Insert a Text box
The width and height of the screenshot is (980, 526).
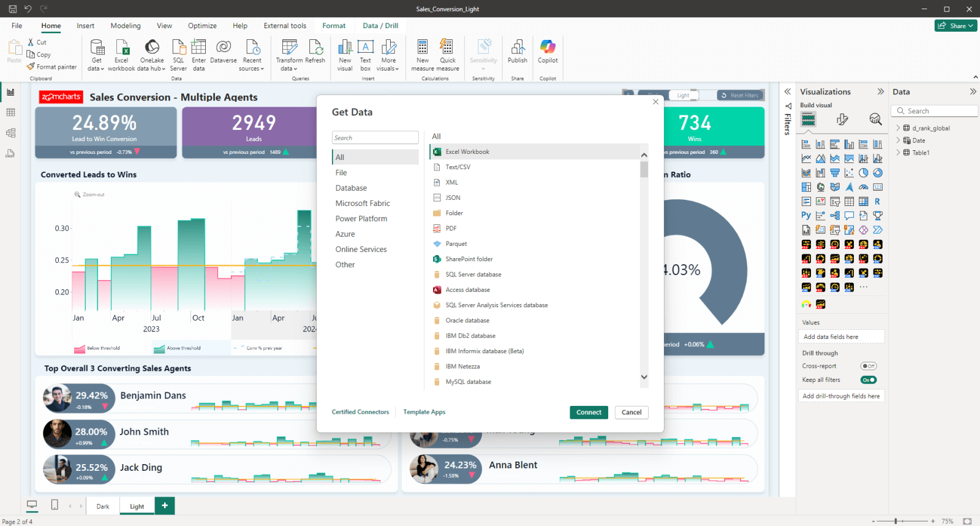click(366, 55)
